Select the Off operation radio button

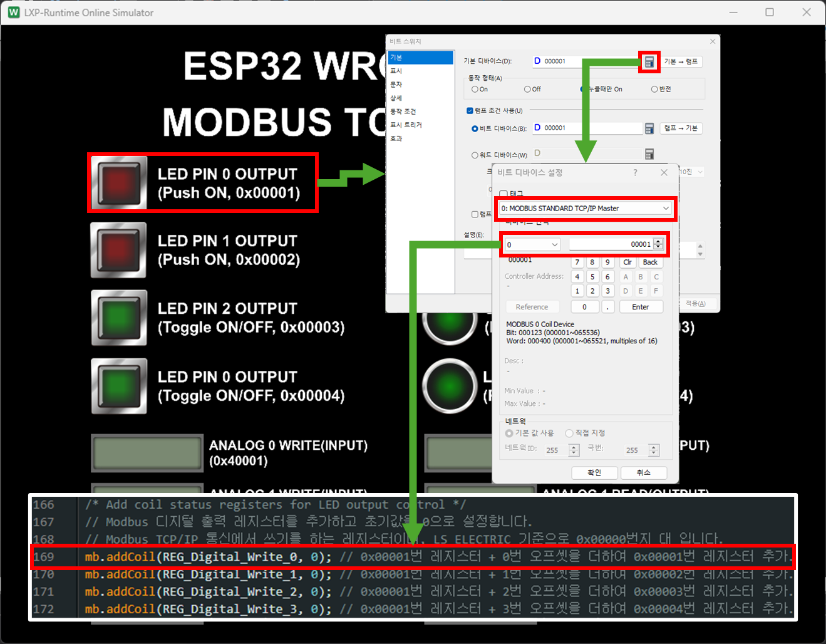(528, 89)
